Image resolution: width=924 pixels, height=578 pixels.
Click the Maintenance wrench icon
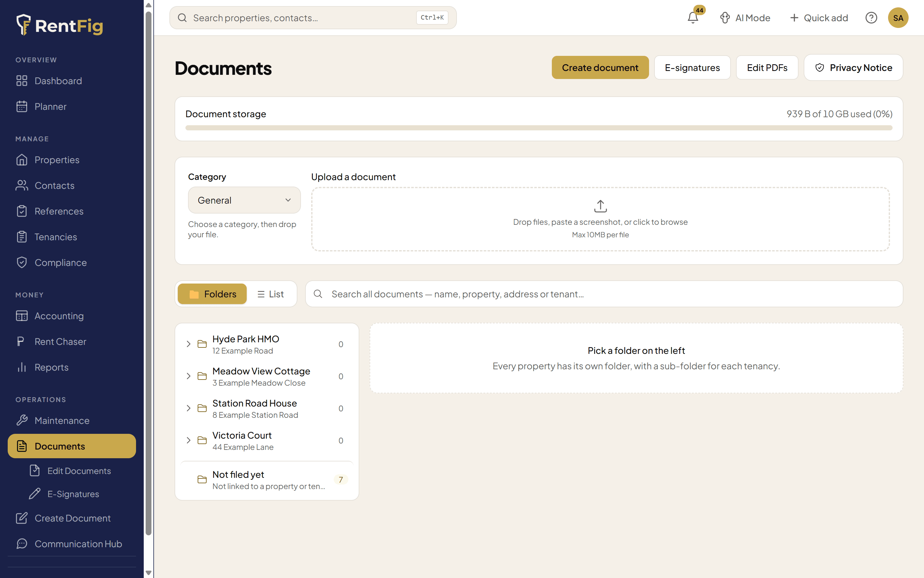tap(22, 421)
